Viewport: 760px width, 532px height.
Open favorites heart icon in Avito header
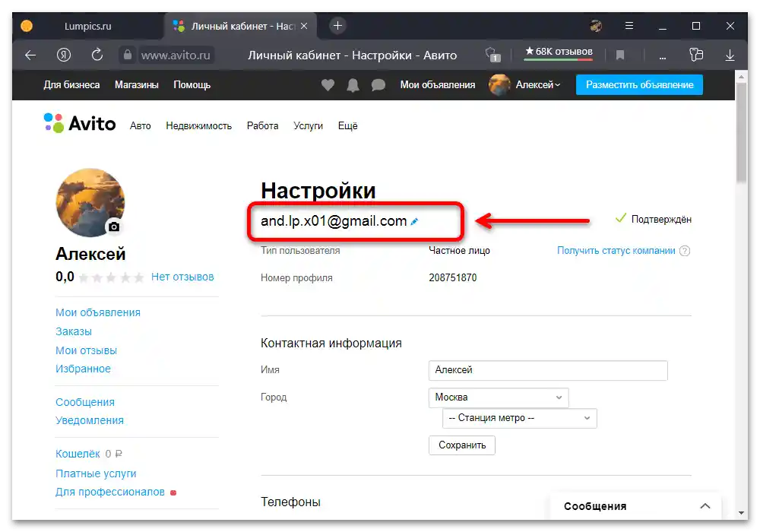pos(328,85)
